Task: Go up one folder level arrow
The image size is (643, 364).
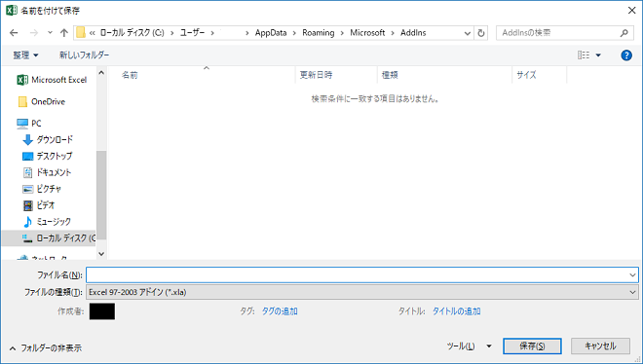Action: point(64,33)
